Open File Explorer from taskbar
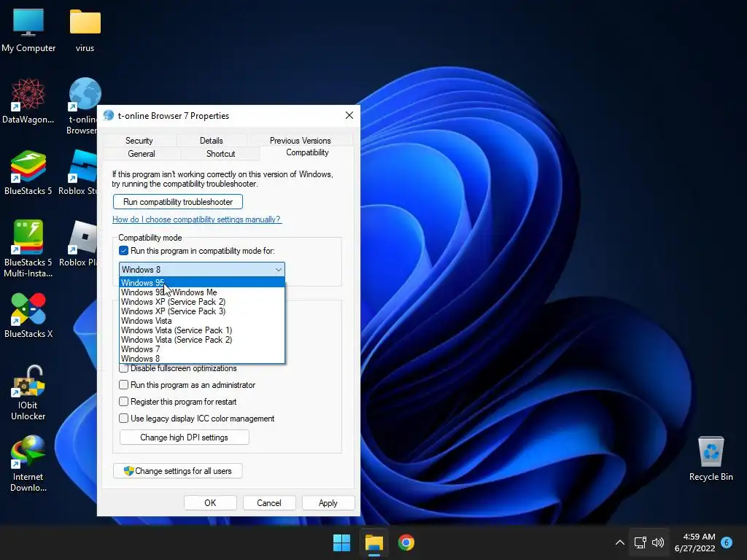The width and height of the screenshot is (747, 560). pyautogui.click(x=374, y=542)
